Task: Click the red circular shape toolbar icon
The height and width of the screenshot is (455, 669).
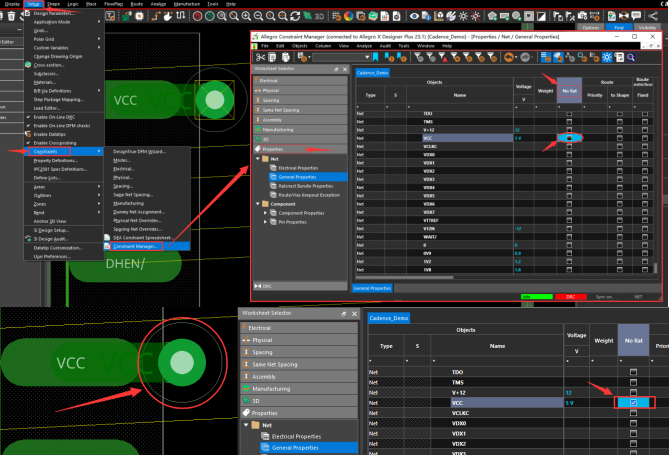Action: click(x=197, y=16)
